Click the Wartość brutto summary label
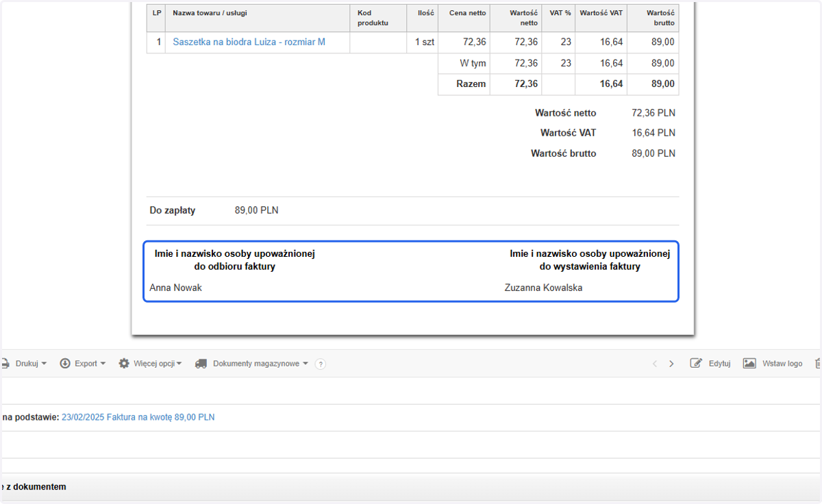822x504 pixels. click(563, 153)
